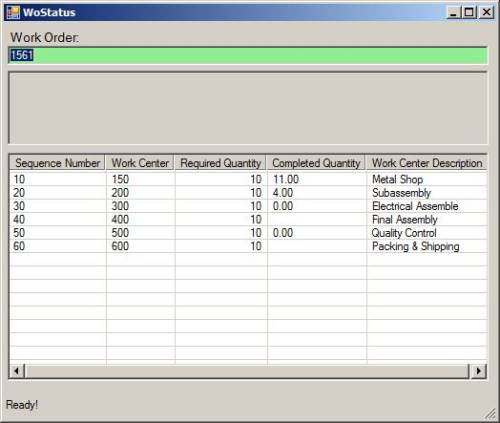
Task: Click the left scroll arrow of the grid
Action: pos(17,371)
